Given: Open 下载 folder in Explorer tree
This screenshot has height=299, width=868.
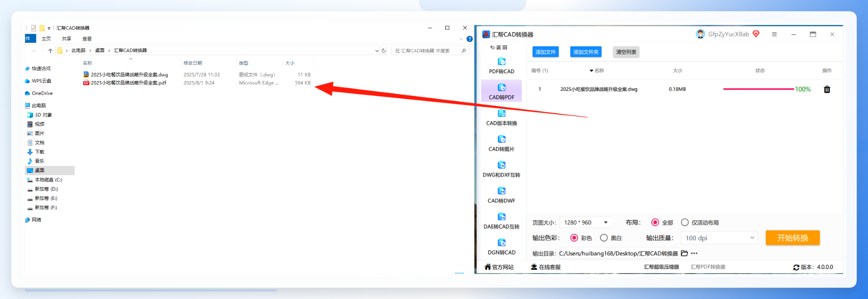Looking at the screenshot, I should point(36,152).
